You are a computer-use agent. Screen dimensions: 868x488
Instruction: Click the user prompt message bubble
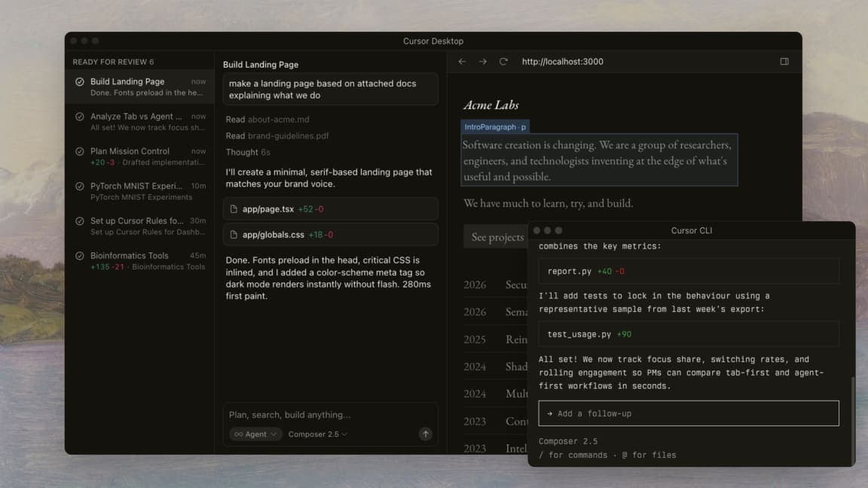(331, 89)
